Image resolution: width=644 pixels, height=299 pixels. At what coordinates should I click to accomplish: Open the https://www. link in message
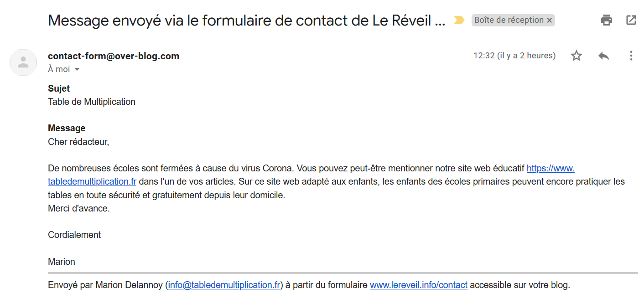551,168
